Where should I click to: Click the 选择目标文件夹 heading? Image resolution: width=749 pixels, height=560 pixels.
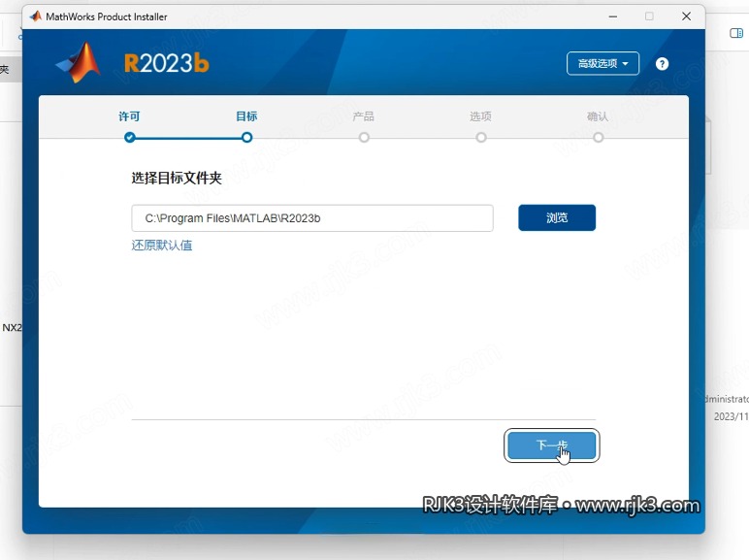click(177, 179)
